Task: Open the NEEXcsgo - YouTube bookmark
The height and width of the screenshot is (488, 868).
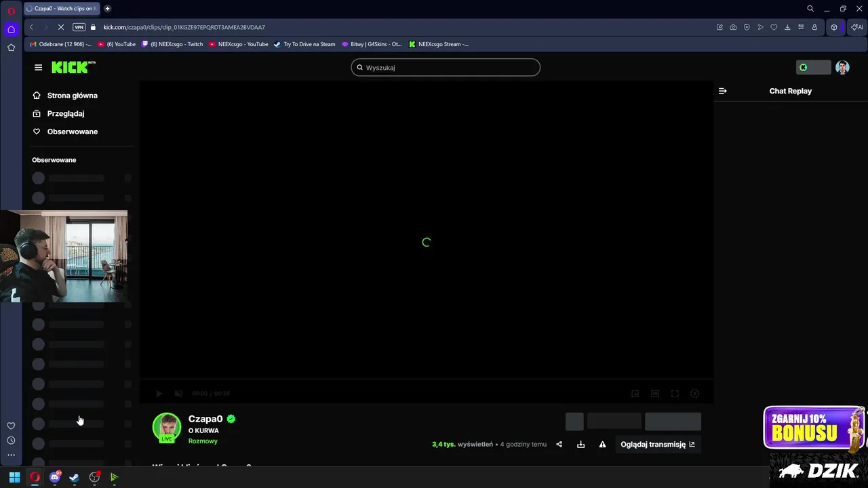Action: click(x=239, y=44)
